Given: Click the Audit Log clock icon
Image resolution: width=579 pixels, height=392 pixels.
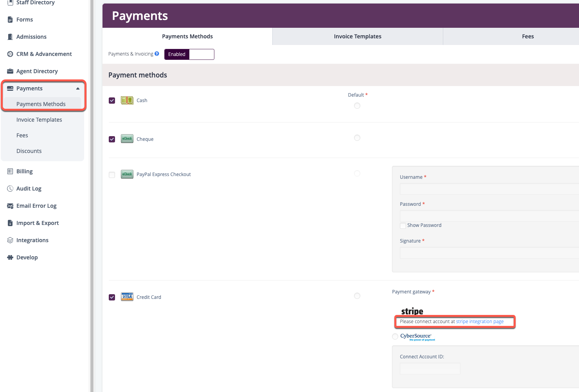Looking at the screenshot, I should tap(10, 189).
